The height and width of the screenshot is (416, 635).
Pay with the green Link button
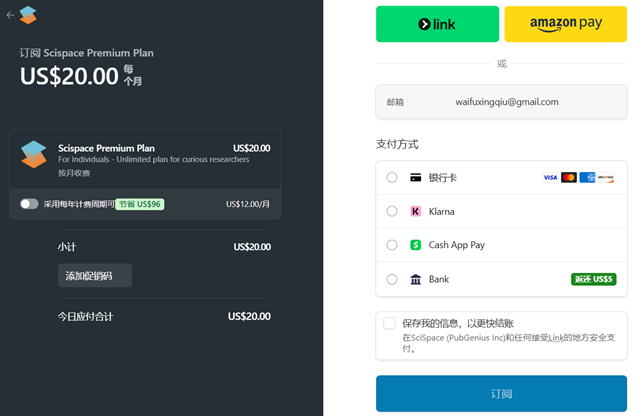(437, 24)
